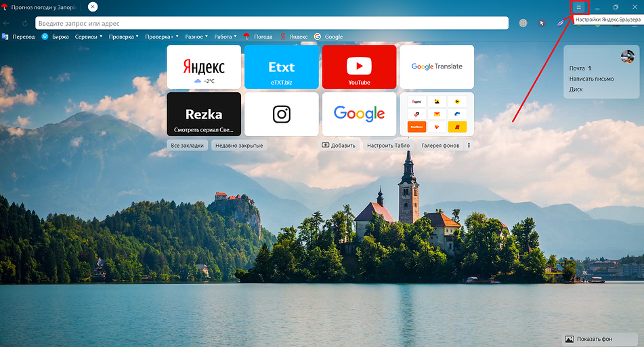644x347 pixels.
Task: Click the globe extension icon
Action: coord(523,23)
